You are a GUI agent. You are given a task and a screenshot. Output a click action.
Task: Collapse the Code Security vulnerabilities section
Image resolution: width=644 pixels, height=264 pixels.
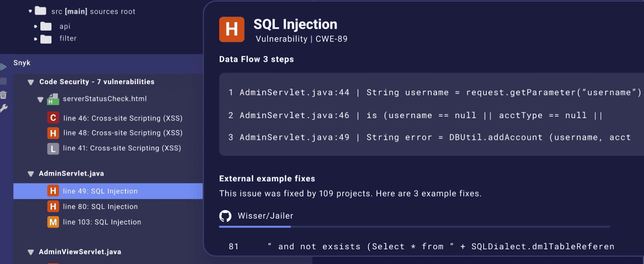click(x=31, y=82)
